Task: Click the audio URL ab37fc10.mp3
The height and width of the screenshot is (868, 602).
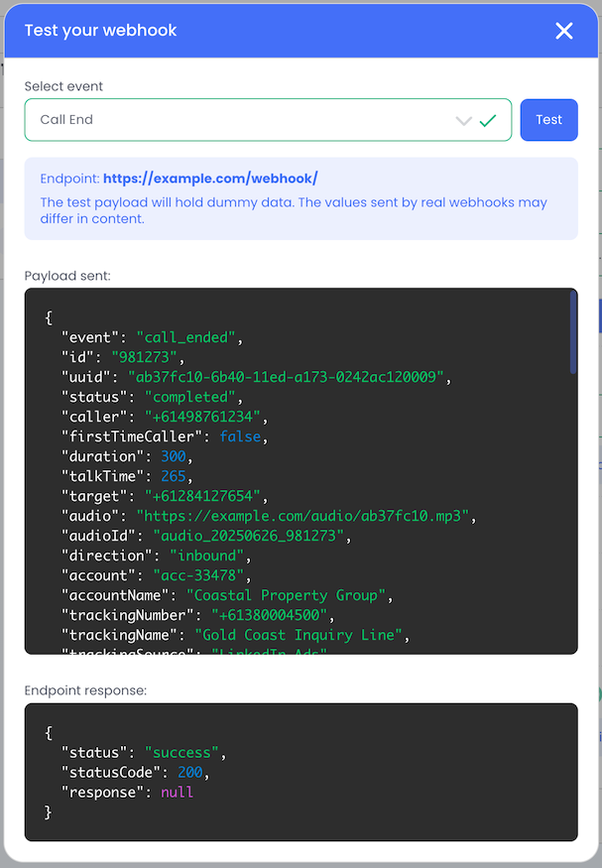Action: click(302, 517)
